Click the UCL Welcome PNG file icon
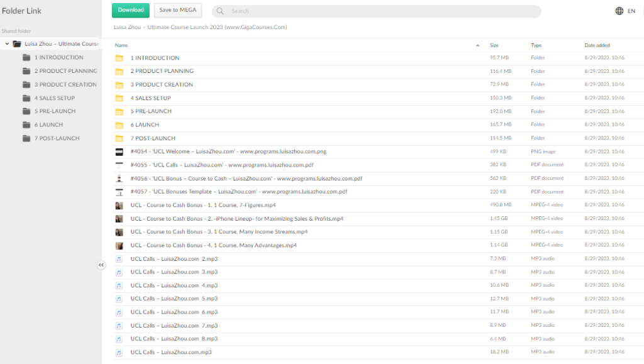Screen dimensions: 644x364 [x=119, y=152]
